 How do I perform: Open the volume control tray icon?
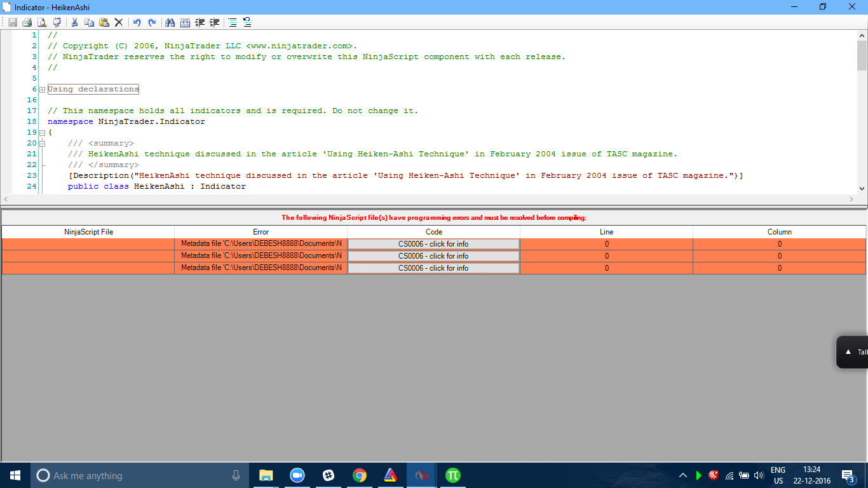[759, 475]
